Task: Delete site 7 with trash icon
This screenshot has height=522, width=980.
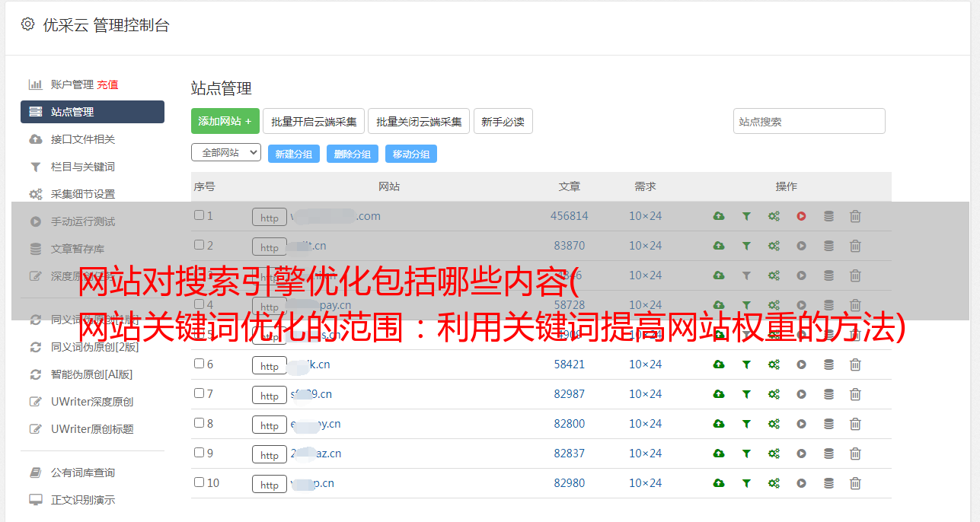Action: (855, 394)
